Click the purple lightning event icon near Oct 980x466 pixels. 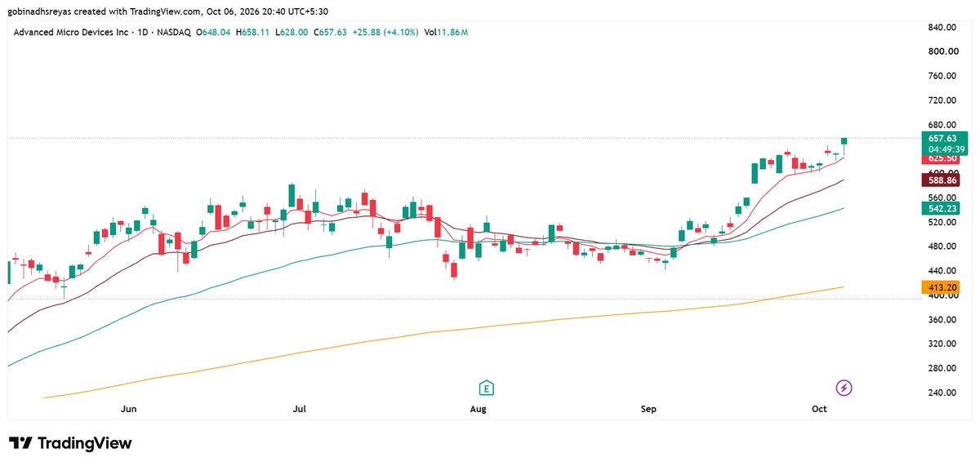pos(844,387)
